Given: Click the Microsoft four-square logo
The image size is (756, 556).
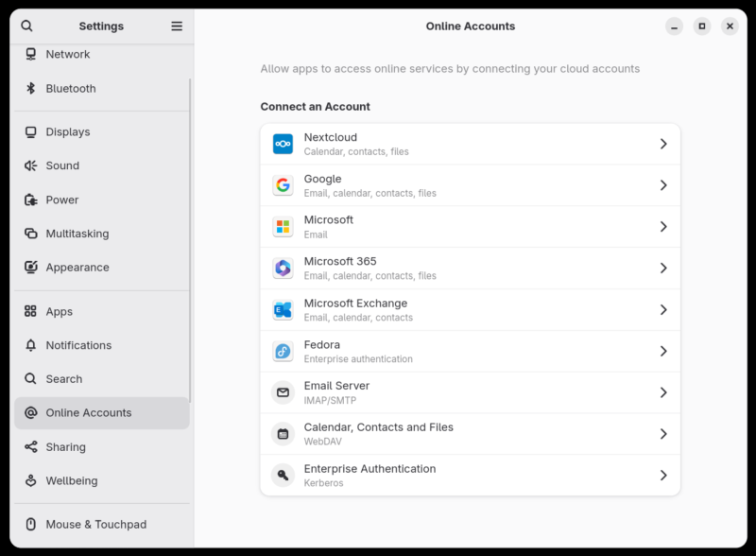Looking at the screenshot, I should coord(283,226).
